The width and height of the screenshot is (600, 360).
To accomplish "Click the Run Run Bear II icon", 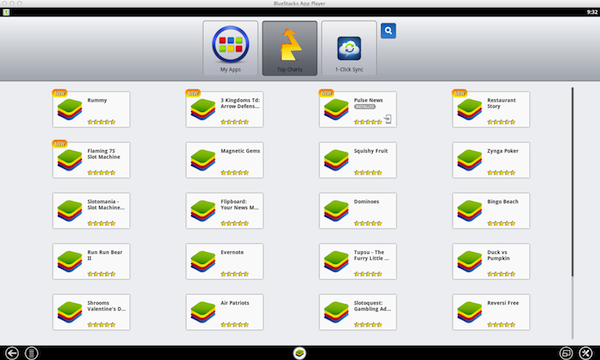I will click(70, 261).
